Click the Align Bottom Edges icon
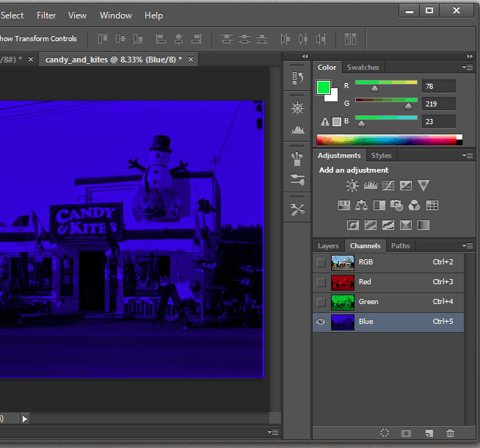The image size is (480, 448). point(138,39)
